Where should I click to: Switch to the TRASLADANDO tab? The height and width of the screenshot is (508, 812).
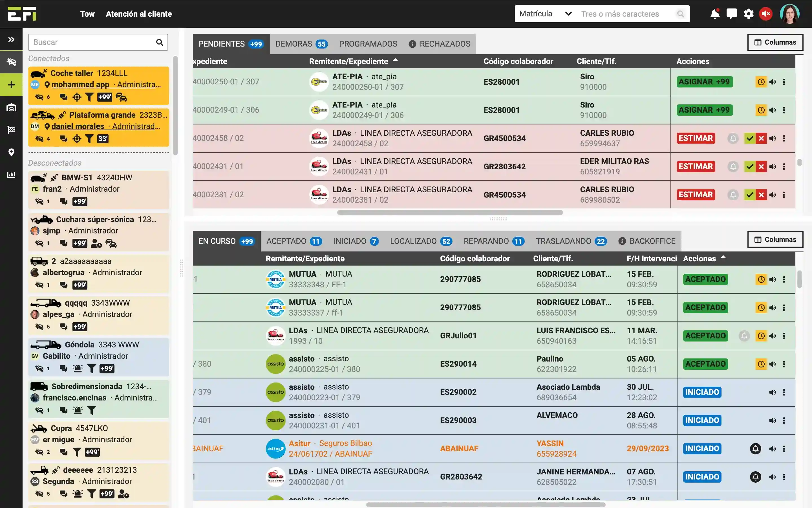(x=571, y=241)
